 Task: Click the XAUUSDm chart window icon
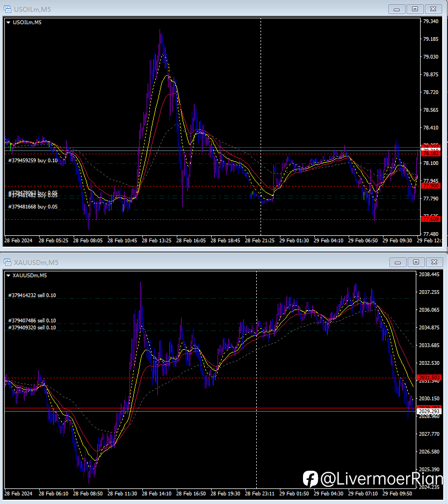tap(7, 263)
